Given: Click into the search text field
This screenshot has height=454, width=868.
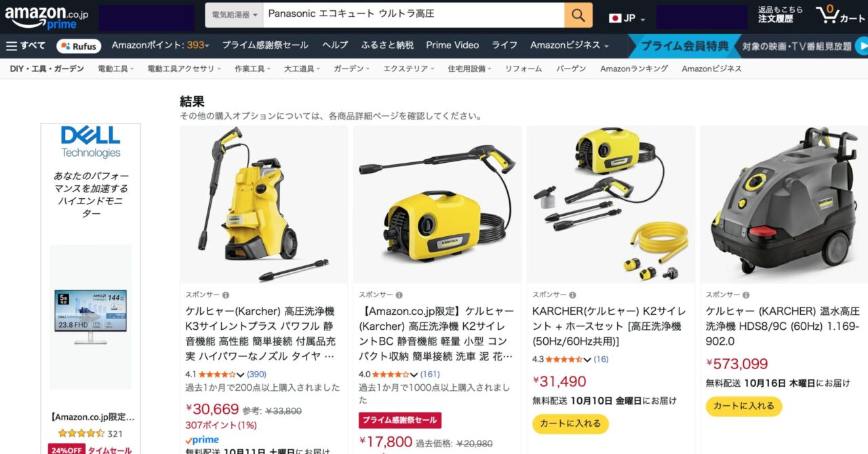Looking at the screenshot, I should 413,15.
